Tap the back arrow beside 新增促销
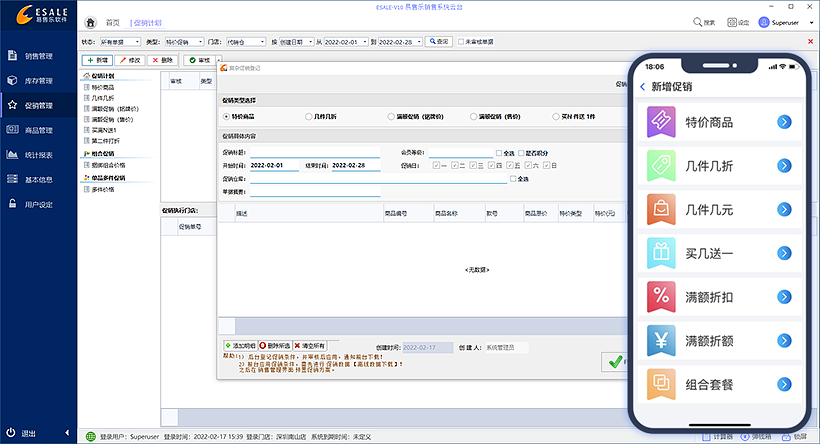 pos(642,88)
